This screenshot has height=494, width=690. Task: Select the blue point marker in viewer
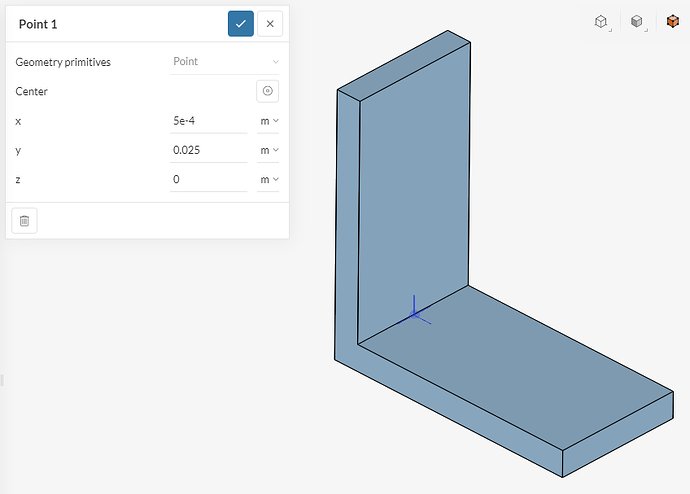point(414,314)
